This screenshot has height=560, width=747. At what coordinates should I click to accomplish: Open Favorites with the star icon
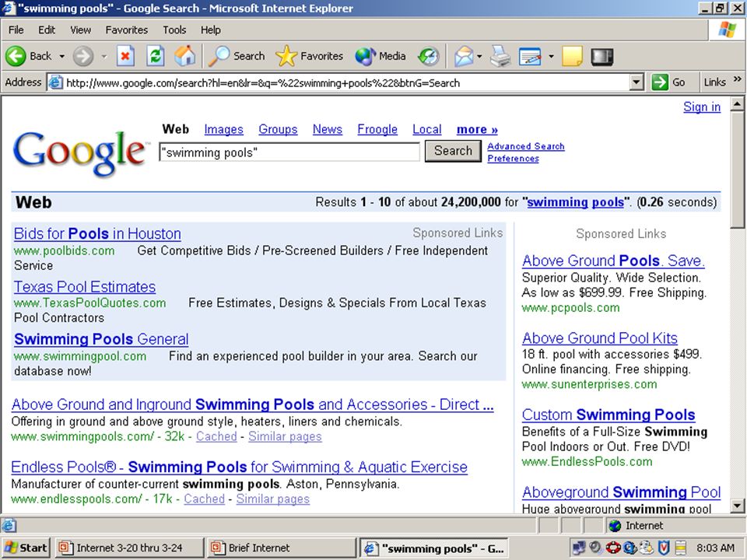pyautogui.click(x=286, y=56)
